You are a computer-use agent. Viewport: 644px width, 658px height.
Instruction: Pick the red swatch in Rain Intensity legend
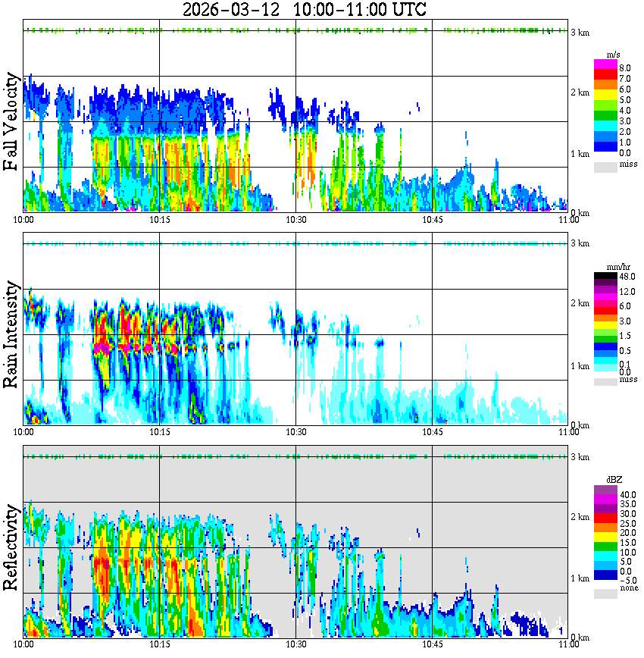click(605, 311)
